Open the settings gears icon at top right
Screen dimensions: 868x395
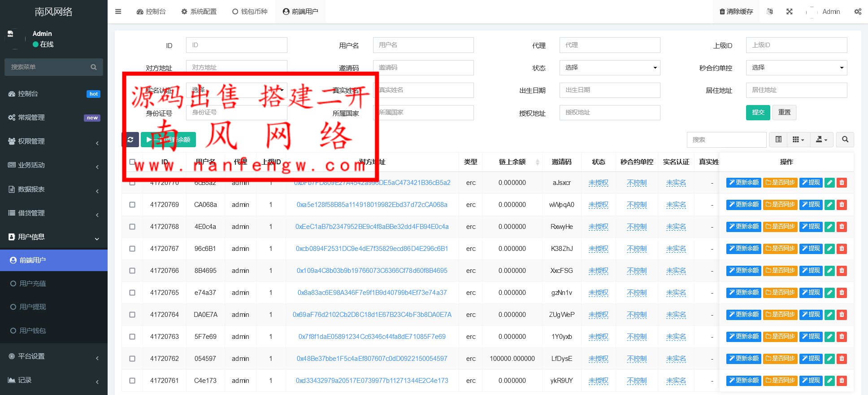coord(857,12)
